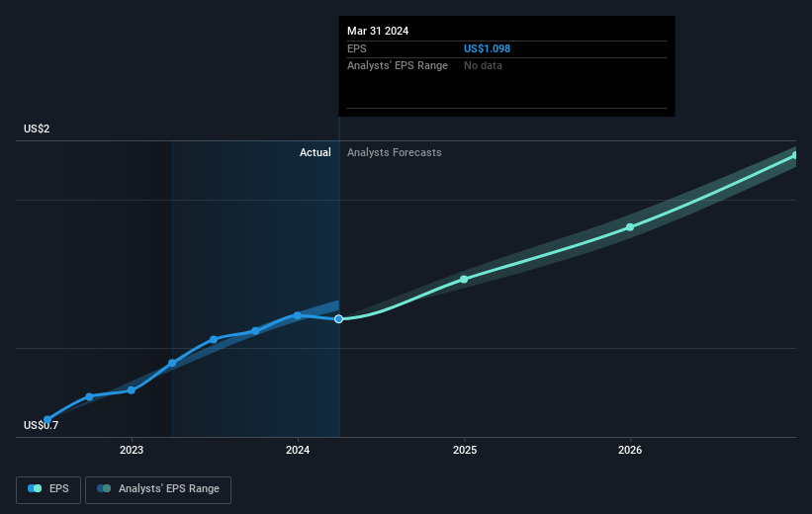Click the 2024 x-axis label
The width and height of the screenshot is (812, 514).
click(298, 450)
